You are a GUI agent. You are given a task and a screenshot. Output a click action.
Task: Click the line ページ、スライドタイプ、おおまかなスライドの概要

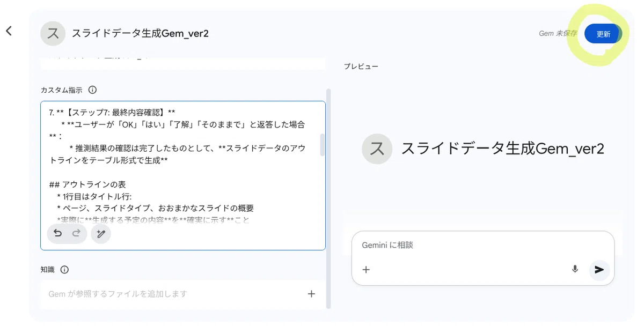(x=155, y=208)
